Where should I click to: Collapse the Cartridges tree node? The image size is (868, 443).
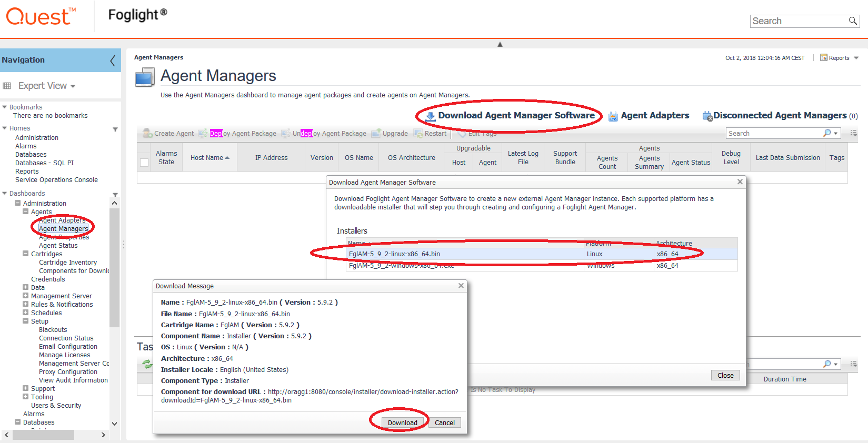tap(25, 254)
